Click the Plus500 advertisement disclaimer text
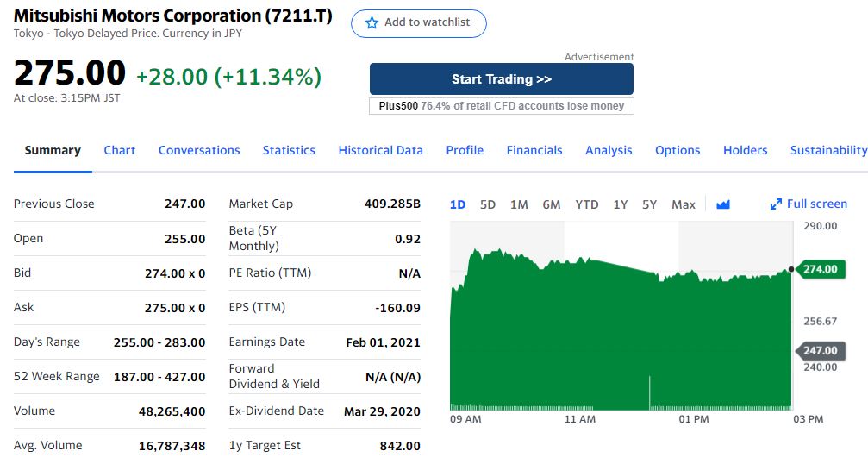 501,106
